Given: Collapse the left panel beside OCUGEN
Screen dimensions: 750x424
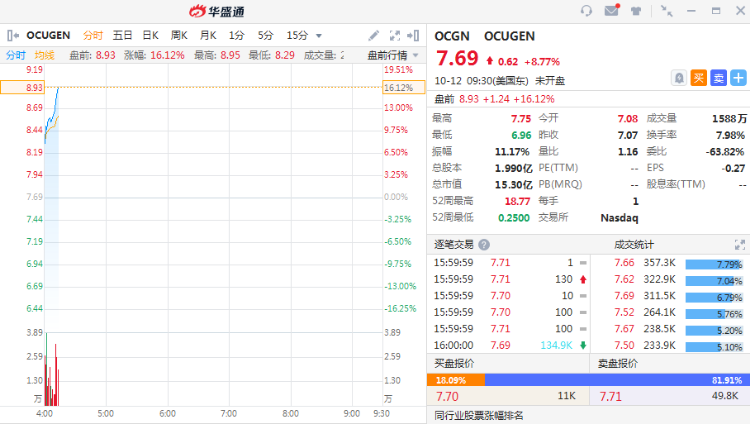Looking at the screenshot, I should [x=13, y=35].
